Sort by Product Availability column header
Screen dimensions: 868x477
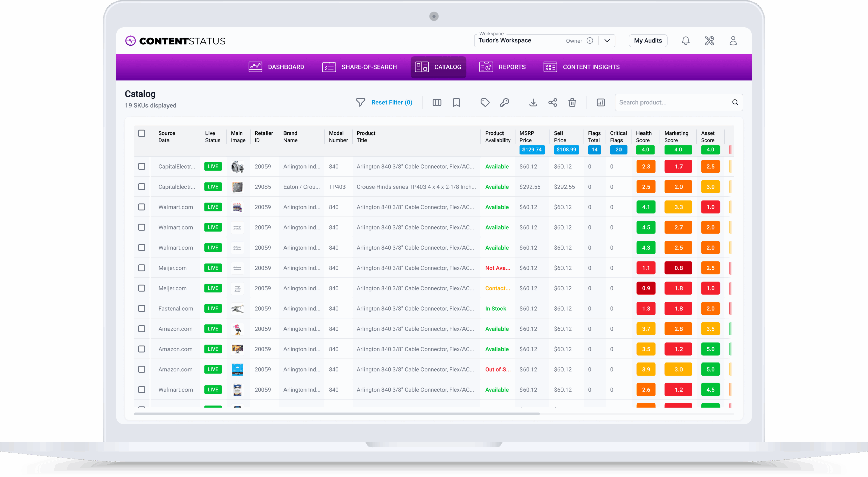[x=497, y=137]
